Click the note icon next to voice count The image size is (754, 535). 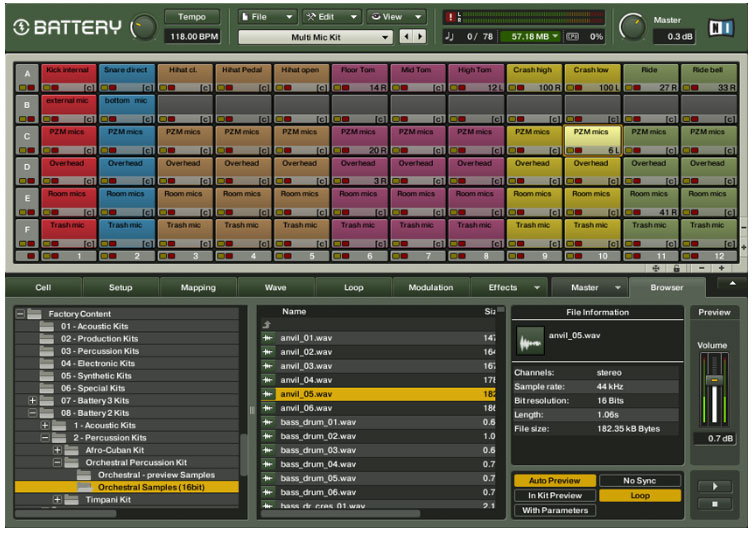click(450, 37)
